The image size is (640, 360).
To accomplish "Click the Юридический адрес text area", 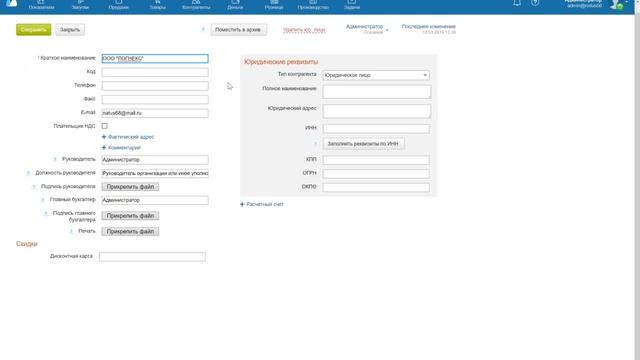I will (377, 111).
